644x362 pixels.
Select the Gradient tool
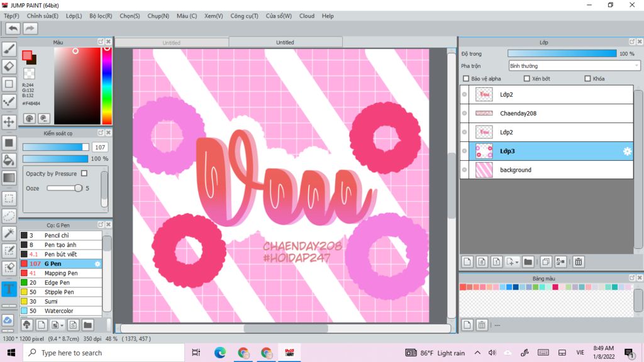pyautogui.click(x=9, y=178)
